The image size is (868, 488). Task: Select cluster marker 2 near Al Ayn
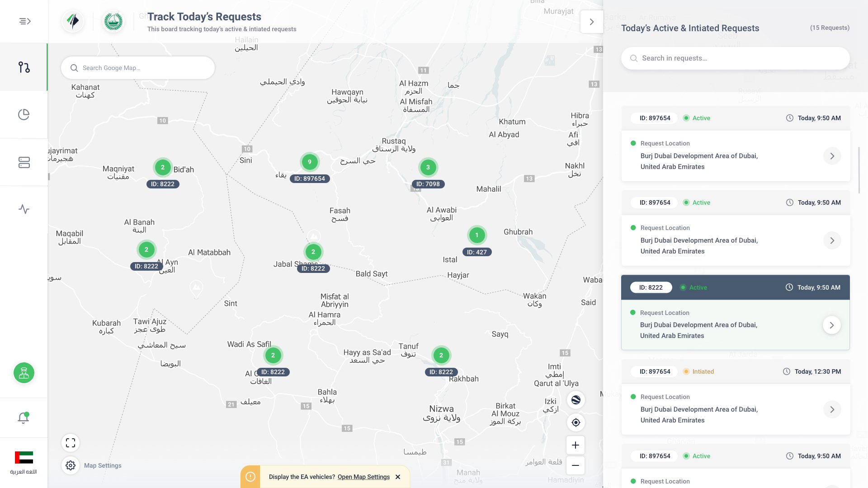click(x=146, y=249)
